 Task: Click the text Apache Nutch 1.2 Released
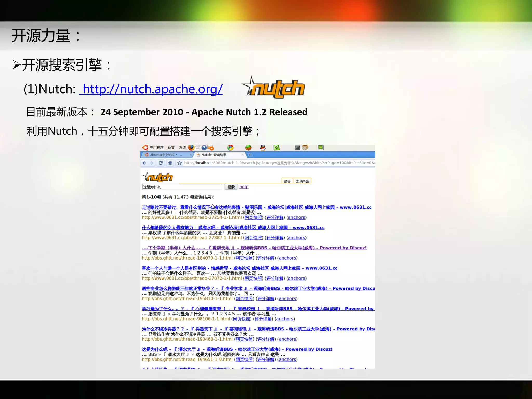[249, 112]
